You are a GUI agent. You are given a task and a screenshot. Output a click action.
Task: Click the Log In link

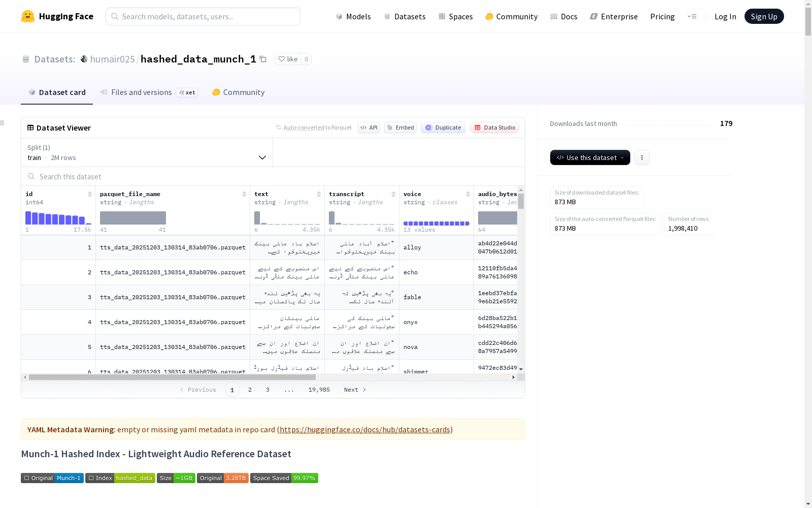coord(725,16)
